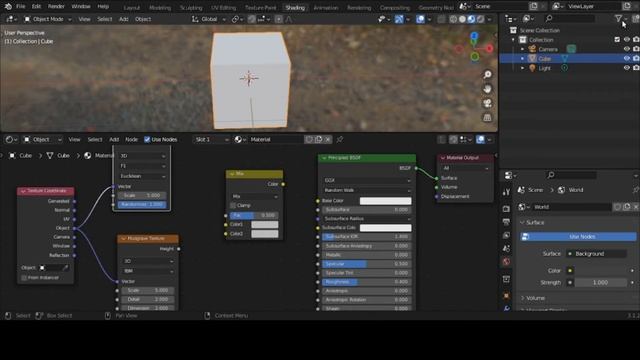This screenshot has width=640, height=360.
Task: Open the 3D viewport editor type menu
Action: (11, 19)
